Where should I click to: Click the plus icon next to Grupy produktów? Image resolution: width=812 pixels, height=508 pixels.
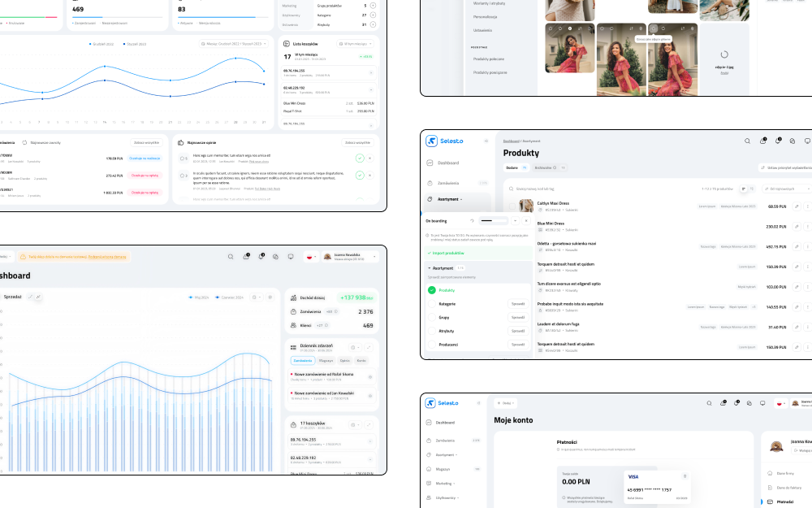[x=373, y=5]
